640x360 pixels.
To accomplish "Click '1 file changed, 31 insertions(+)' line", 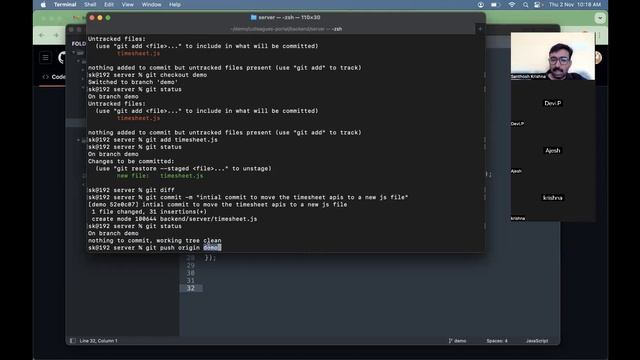I will (149, 211).
